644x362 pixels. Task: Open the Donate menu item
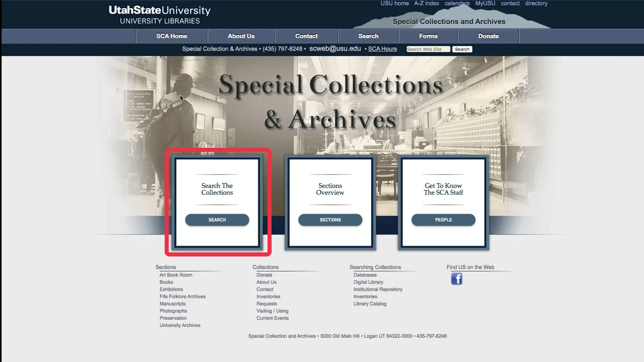click(x=489, y=36)
